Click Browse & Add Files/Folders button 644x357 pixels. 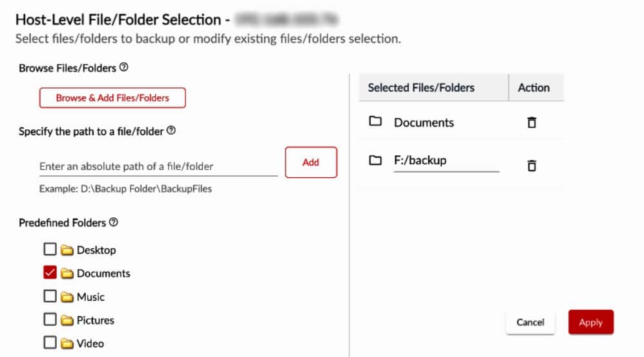tap(112, 98)
